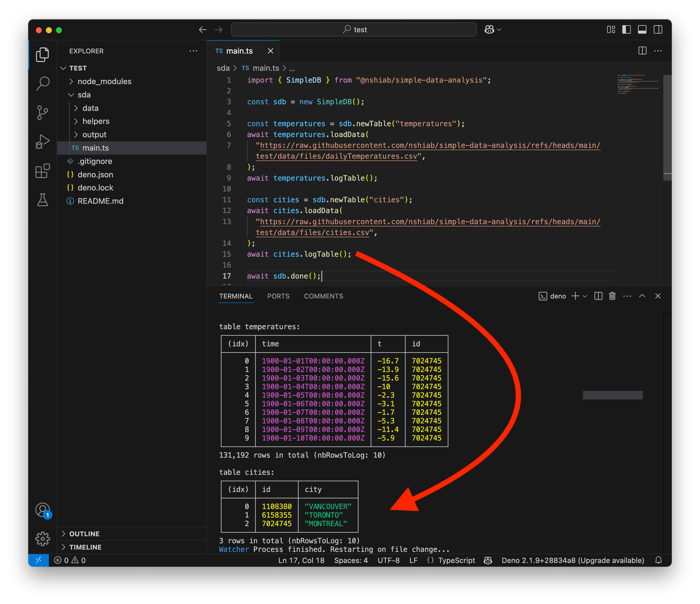Viewport: 700px width, 604px height.
Task: Open the Accounts icon with badge
Action: 43,510
